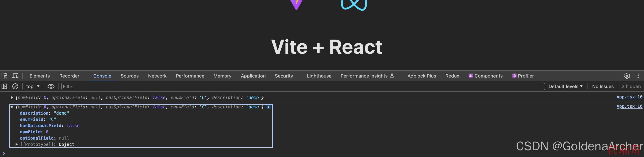Expand the first collapsed logged object
This screenshot has height=157, width=644.
coord(12,98)
